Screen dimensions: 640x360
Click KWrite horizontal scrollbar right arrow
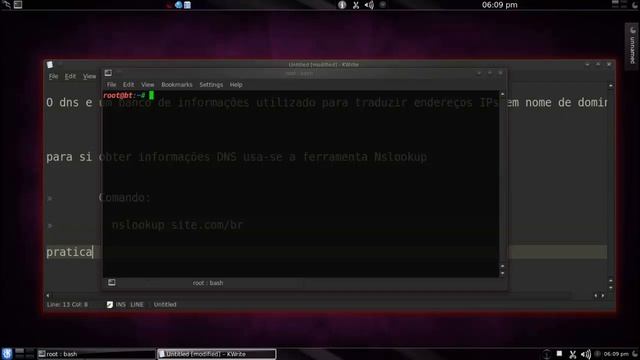click(x=603, y=296)
